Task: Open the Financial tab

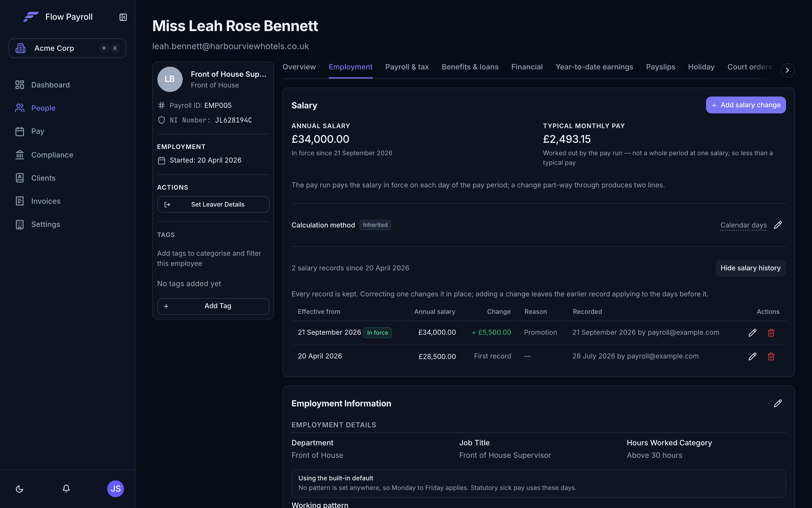Action: pyautogui.click(x=527, y=67)
